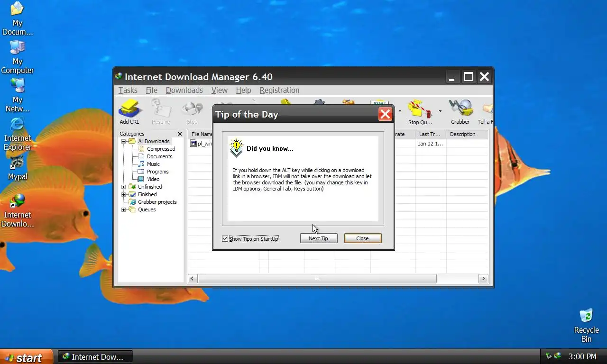Viewport: 607px width, 364px height.
Task: Open the dropdown arrow right of Stop Queue
Action: point(440,111)
